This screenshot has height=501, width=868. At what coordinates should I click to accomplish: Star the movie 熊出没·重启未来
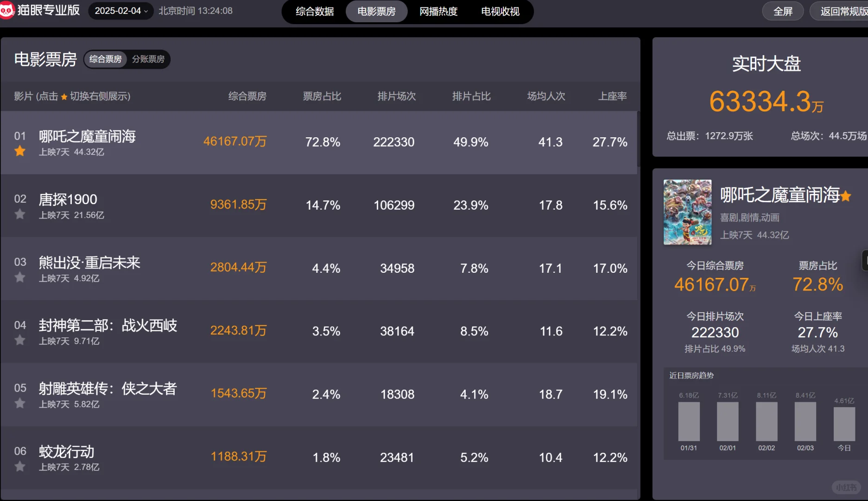(x=20, y=277)
